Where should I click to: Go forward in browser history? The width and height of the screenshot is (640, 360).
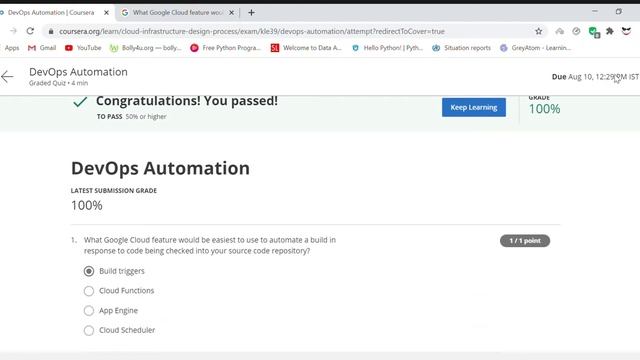13,31
